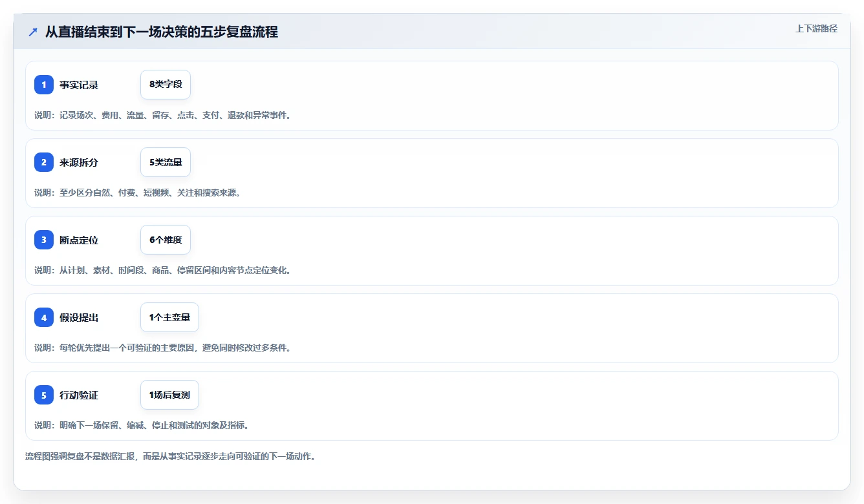This screenshot has width=864, height=504.
Task: Click the description starting 至少区分自然、付费
Action: pos(137,193)
